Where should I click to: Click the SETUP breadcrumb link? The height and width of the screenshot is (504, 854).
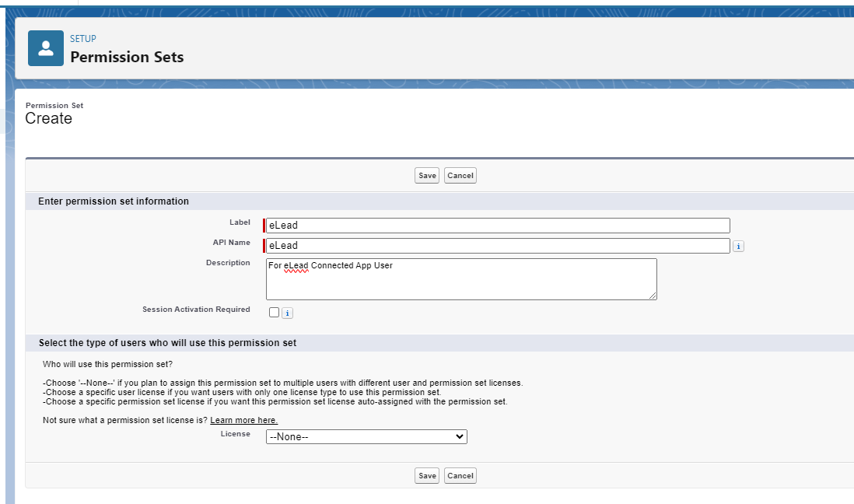point(82,38)
